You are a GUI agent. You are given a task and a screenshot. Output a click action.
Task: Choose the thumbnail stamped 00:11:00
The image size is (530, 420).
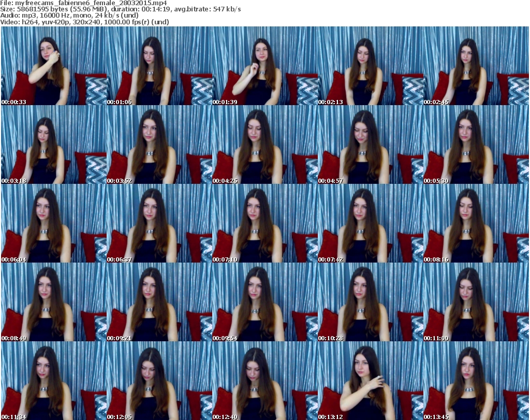pyautogui.click(x=476, y=302)
